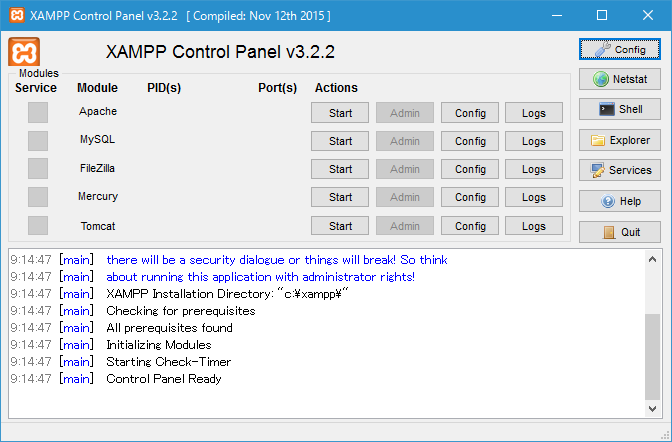
Task: Open the Config menu for Apache
Action: click(x=470, y=113)
